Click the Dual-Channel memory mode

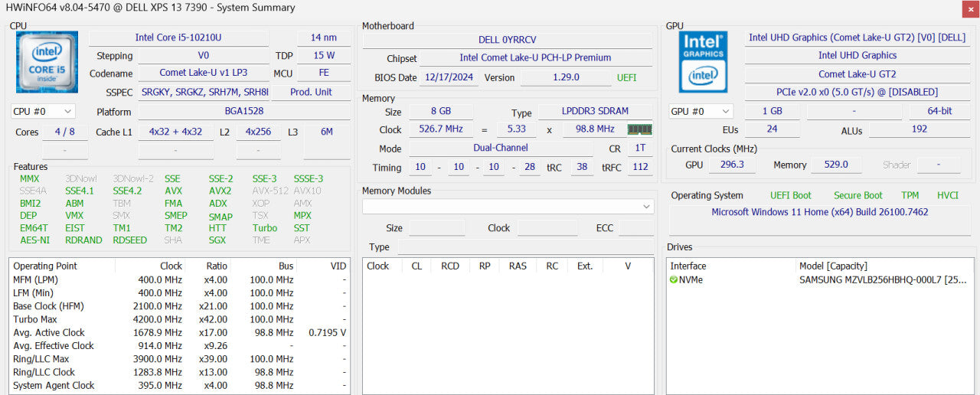point(500,149)
